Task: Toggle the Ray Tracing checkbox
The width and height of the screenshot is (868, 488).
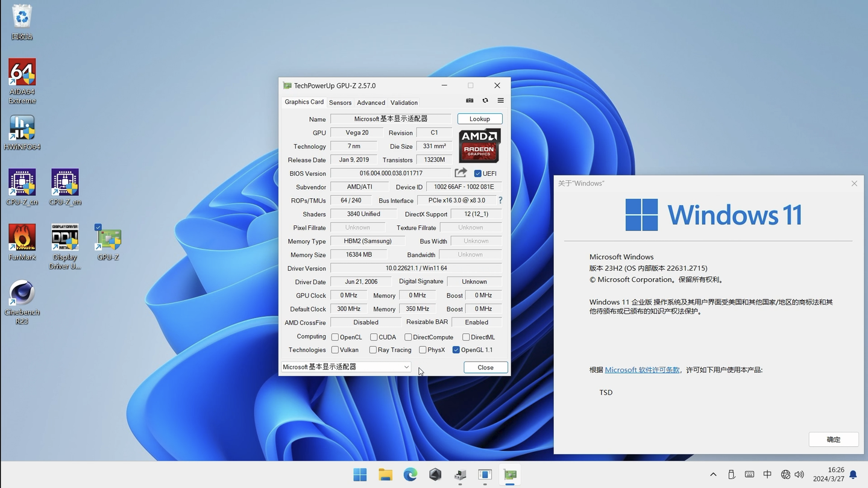Action: [x=373, y=350]
